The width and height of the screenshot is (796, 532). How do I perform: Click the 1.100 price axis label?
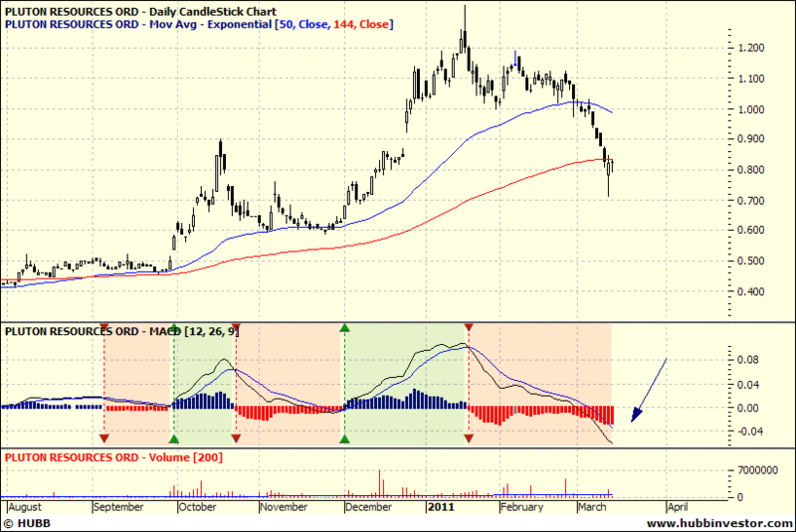(x=751, y=79)
